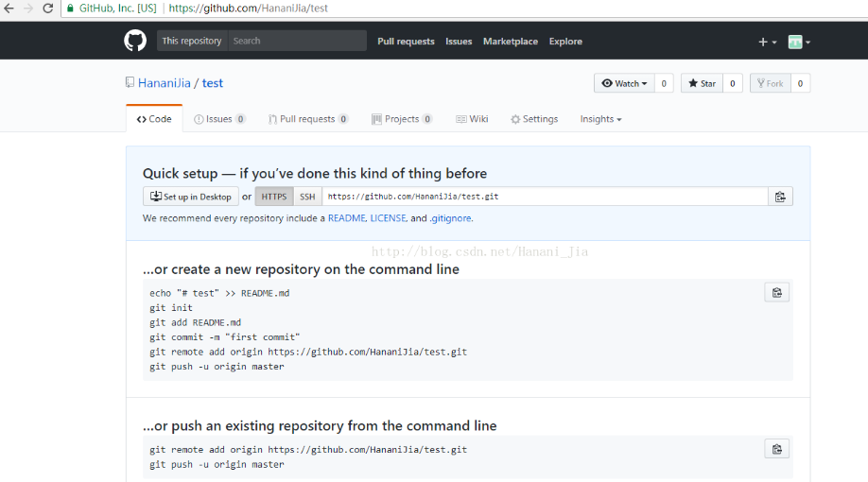The image size is (868, 482).
Task: Click the stargazers count 0
Action: point(733,83)
